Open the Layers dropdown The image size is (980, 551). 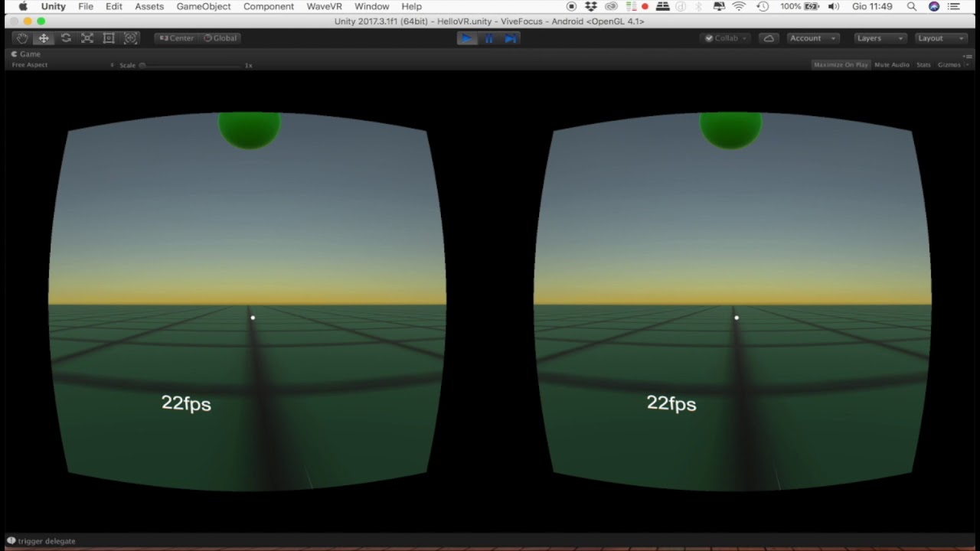(x=880, y=38)
